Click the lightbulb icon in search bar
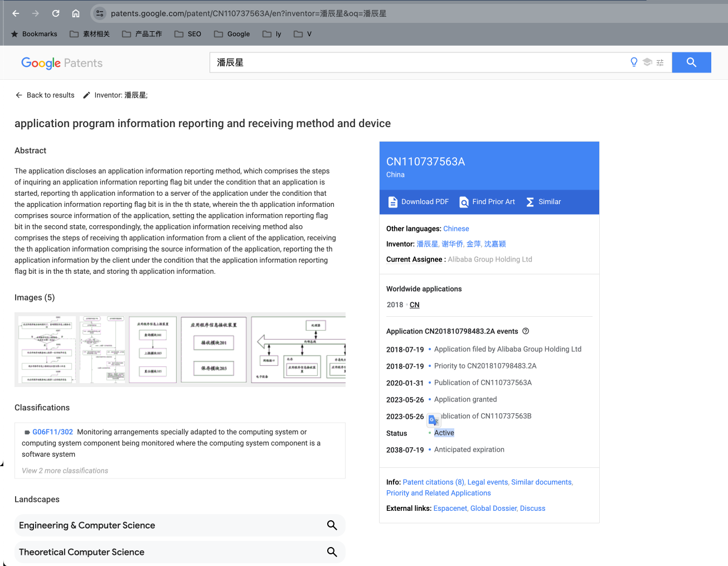The image size is (728, 566). click(x=634, y=62)
